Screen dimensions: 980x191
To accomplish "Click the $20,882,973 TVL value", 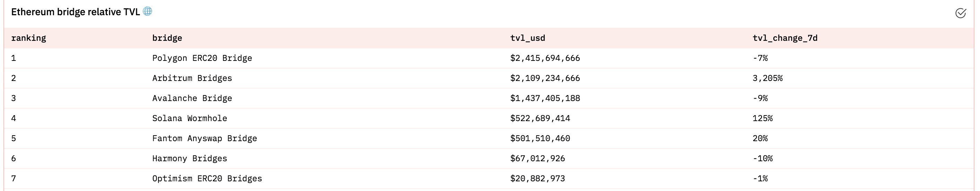I will (x=538, y=179).
